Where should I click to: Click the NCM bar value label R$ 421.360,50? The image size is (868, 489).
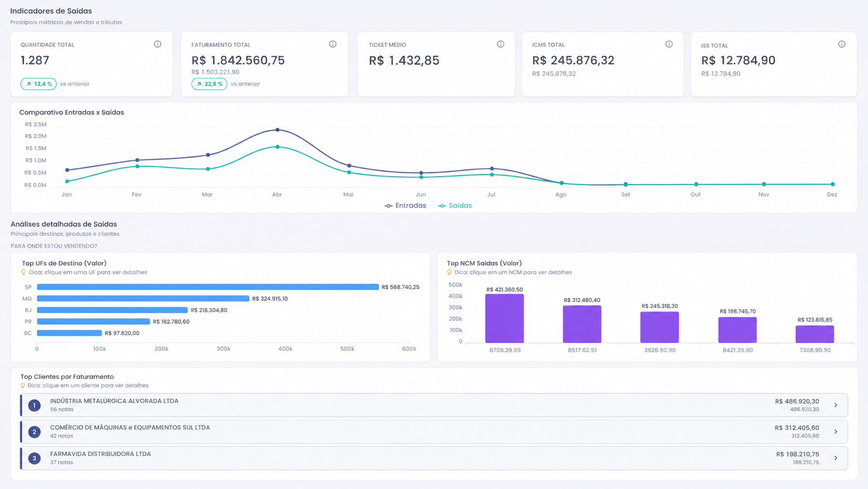click(505, 289)
